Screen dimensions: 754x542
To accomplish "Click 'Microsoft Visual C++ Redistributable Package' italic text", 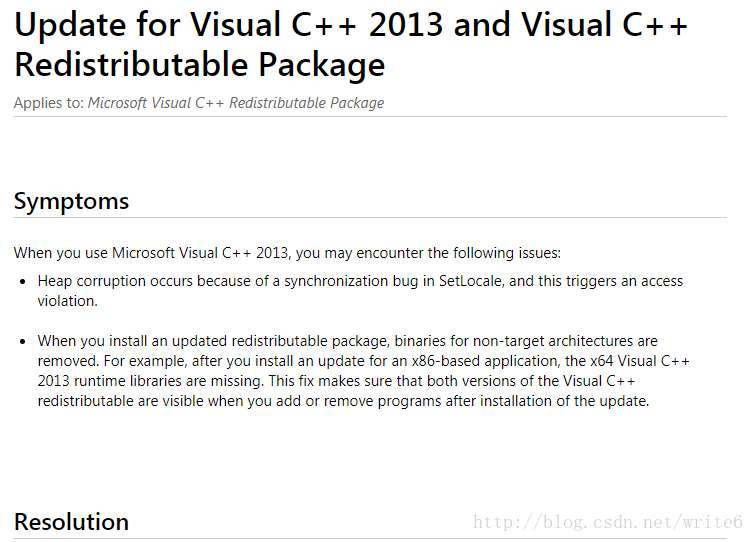I will [x=236, y=103].
